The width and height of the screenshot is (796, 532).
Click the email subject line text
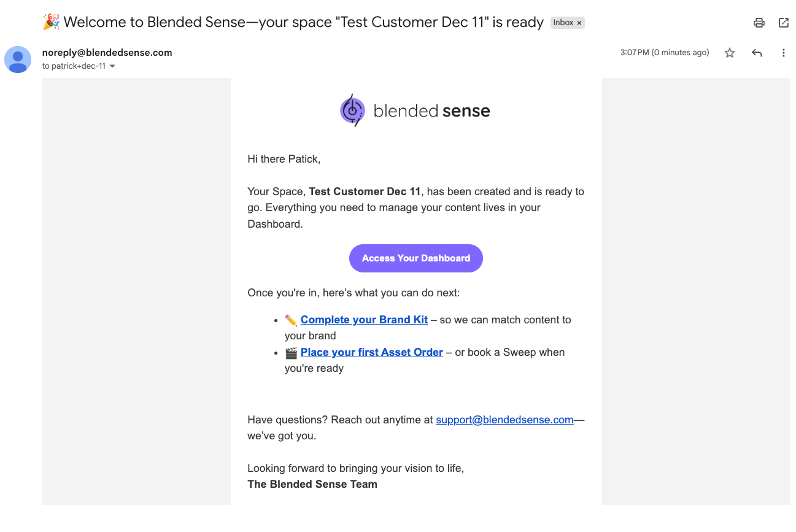(x=303, y=23)
